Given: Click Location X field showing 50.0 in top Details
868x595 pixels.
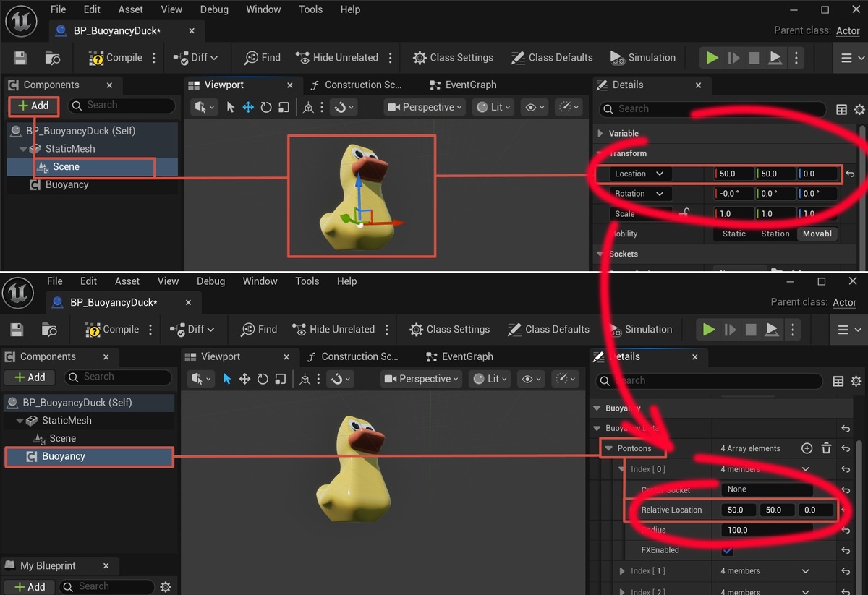Looking at the screenshot, I should click(x=733, y=174).
